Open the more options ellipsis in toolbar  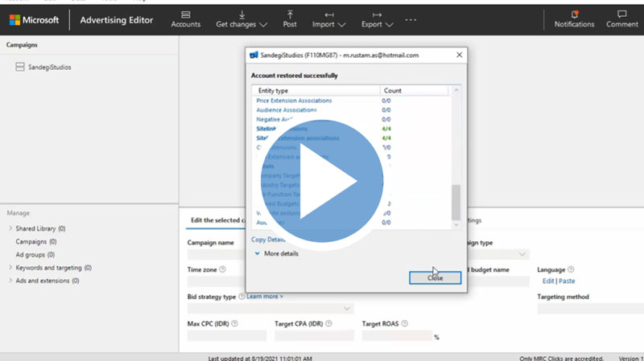(x=411, y=19)
